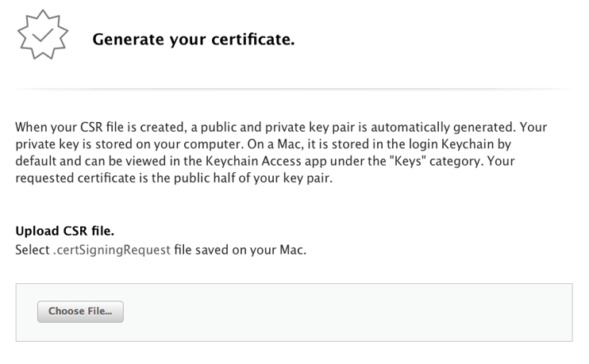Click "automatically generated" in first line
This screenshot has width=589, height=364.
click(x=443, y=127)
